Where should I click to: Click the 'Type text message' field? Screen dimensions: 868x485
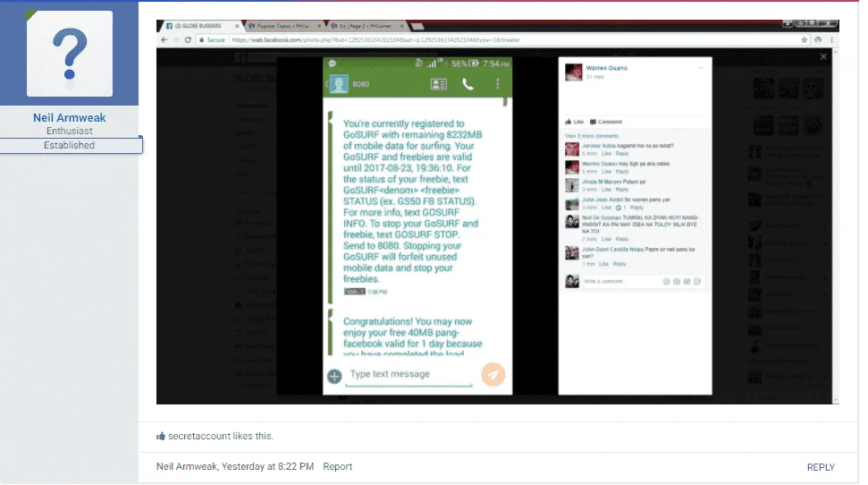[409, 374]
